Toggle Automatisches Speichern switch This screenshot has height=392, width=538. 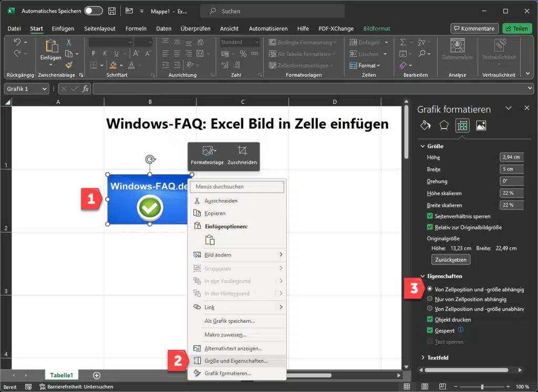94,11
